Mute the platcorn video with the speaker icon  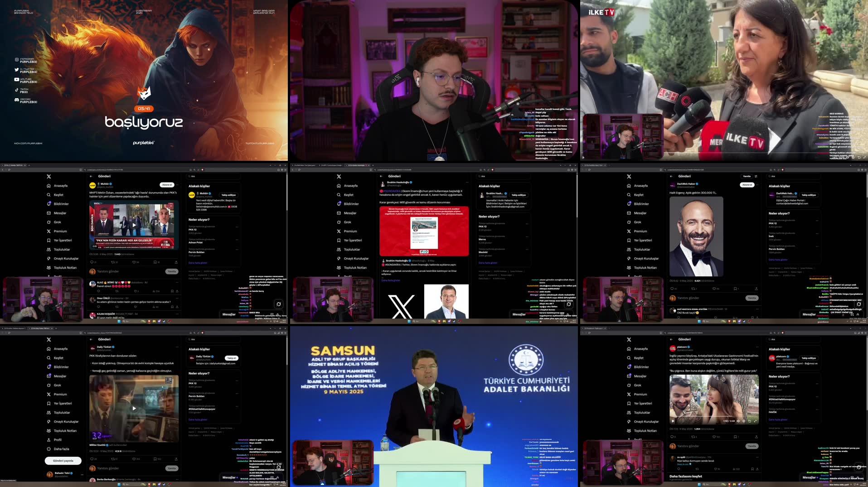(738, 421)
